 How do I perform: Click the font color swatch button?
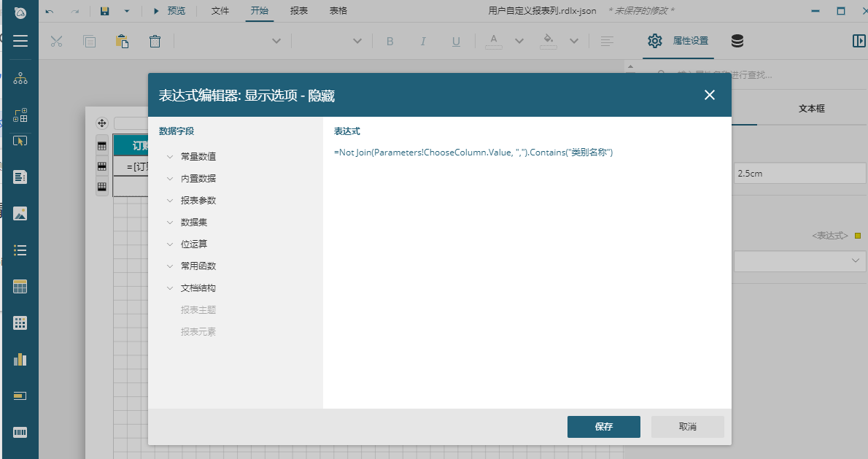pyautogui.click(x=494, y=42)
